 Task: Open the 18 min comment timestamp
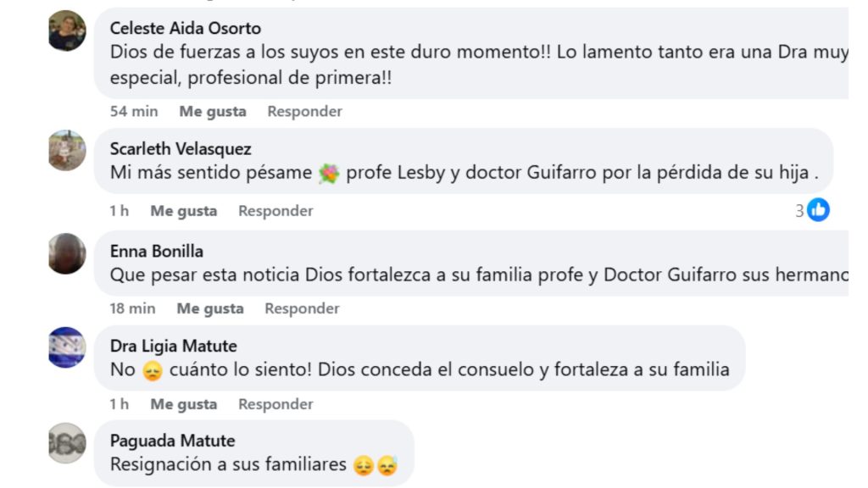point(131,308)
